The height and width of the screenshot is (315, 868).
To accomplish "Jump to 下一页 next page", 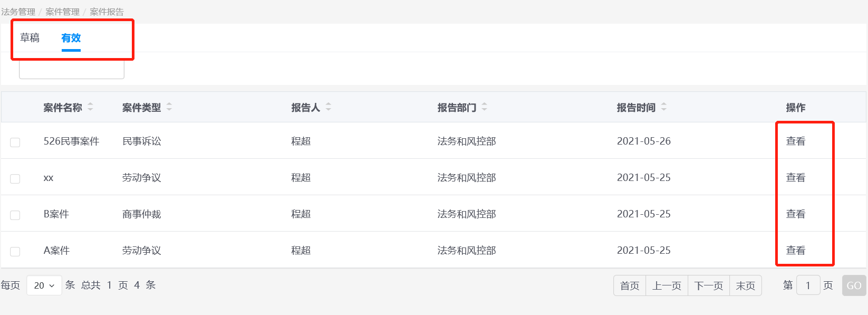I will click(x=709, y=285).
